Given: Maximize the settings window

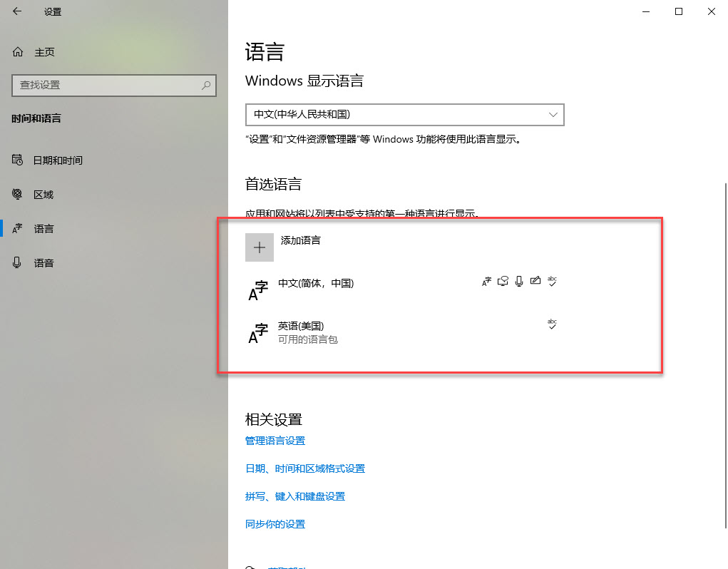Looking at the screenshot, I should (x=679, y=11).
